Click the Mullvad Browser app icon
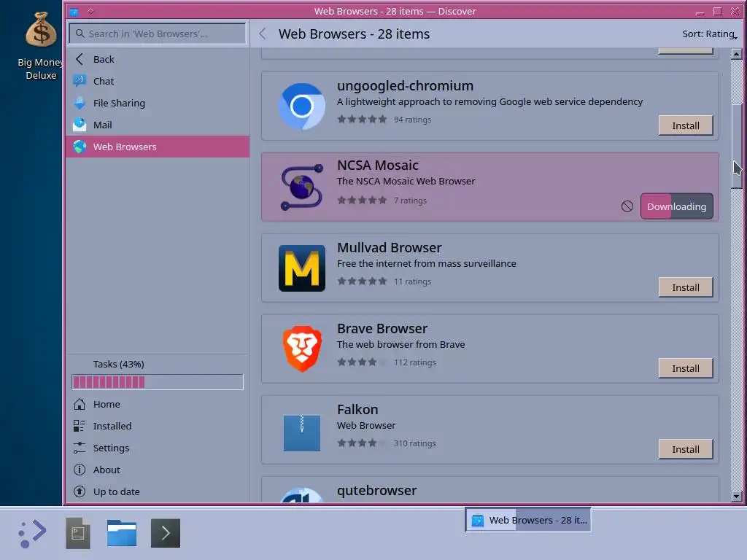The image size is (747, 560). click(x=301, y=268)
